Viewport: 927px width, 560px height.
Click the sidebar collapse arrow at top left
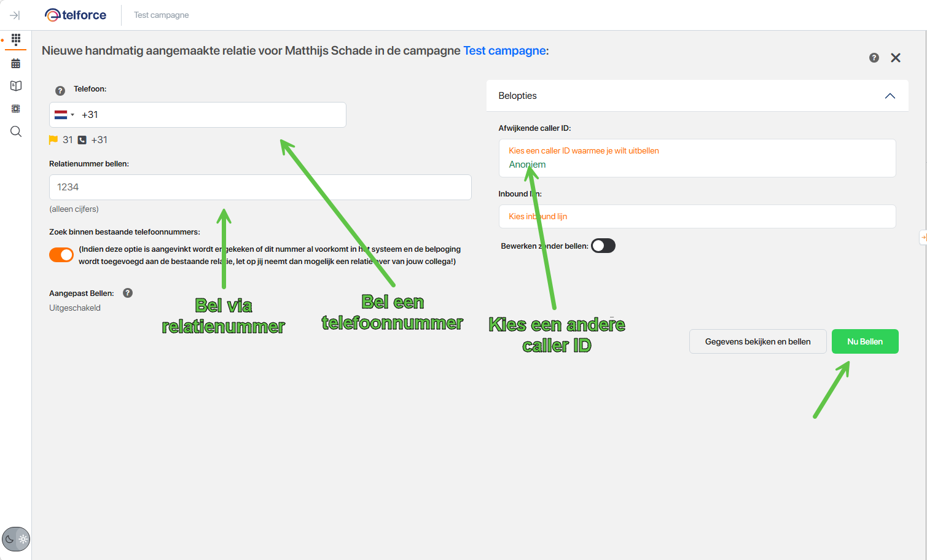tap(15, 15)
